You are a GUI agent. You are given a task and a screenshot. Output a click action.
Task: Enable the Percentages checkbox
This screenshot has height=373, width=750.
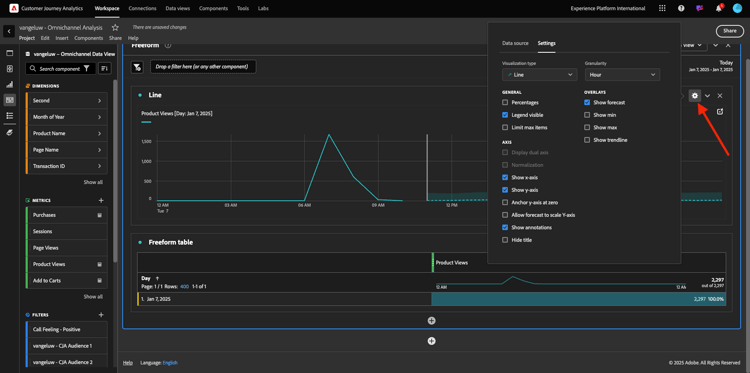click(505, 103)
